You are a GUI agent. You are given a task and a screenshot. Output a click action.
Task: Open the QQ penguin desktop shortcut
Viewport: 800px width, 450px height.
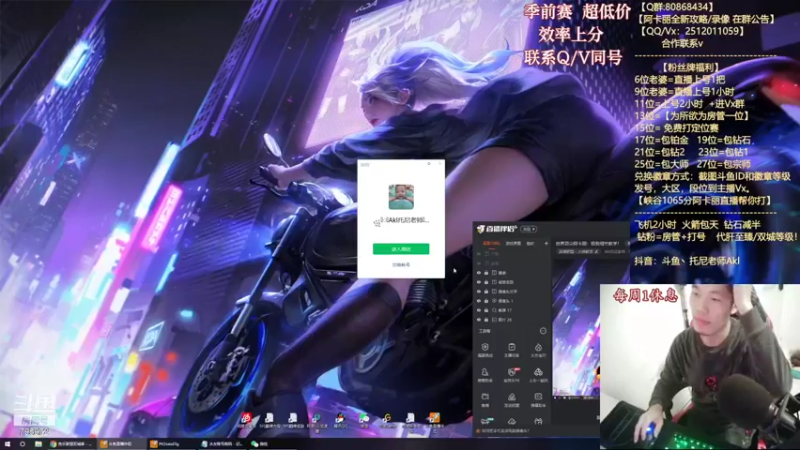click(340, 420)
